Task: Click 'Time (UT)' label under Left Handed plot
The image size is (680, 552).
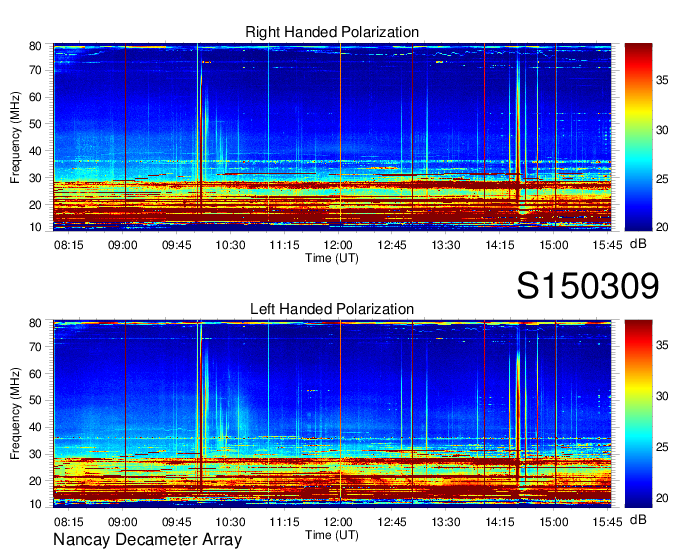Action: click(332, 535)
